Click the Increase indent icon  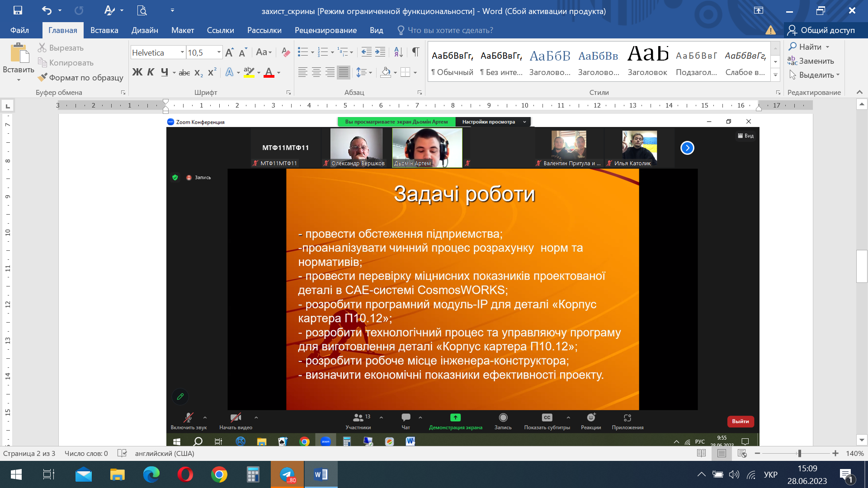pyautogui.click(x=380, y=52)
